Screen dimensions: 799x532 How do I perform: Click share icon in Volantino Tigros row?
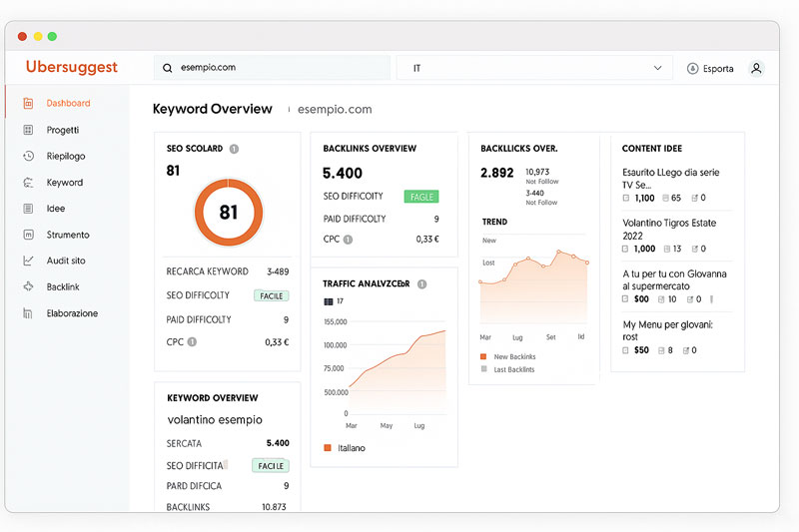click(694, 249)
